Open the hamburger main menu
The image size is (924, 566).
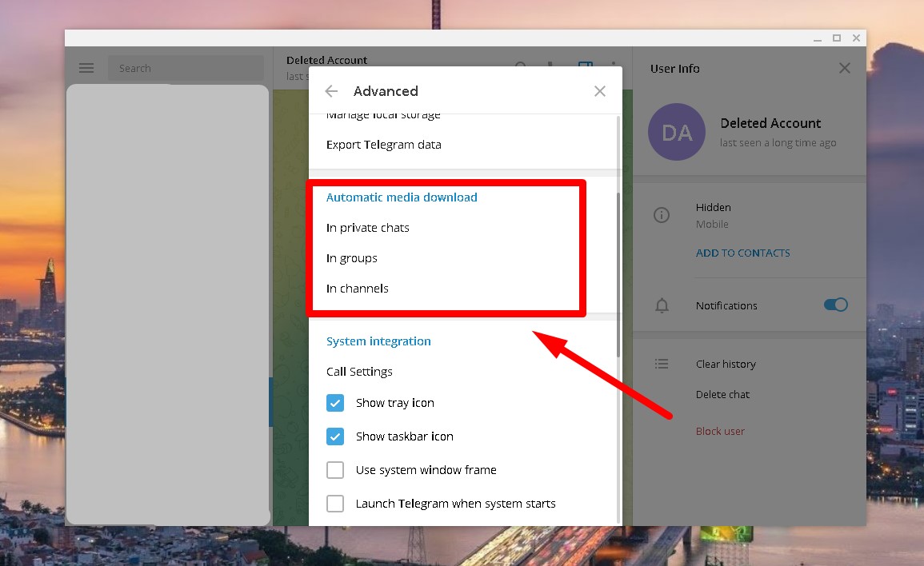point(86,68)
